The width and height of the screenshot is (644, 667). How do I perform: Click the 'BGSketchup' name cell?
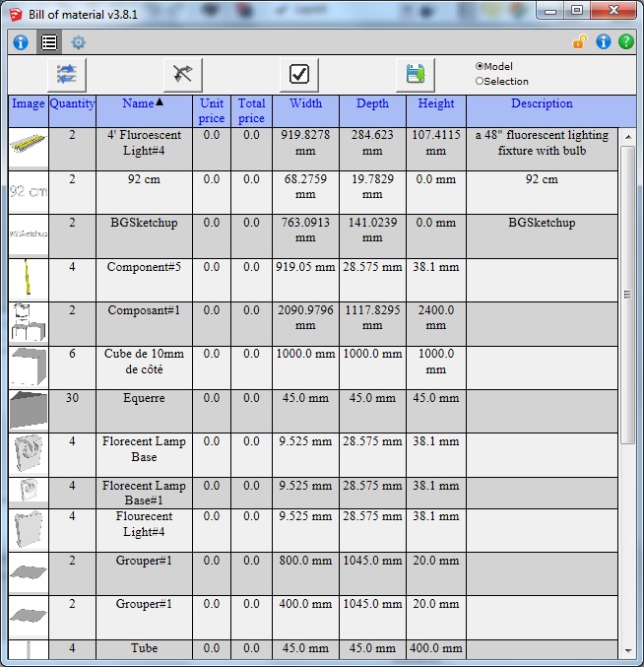point(144,236)
